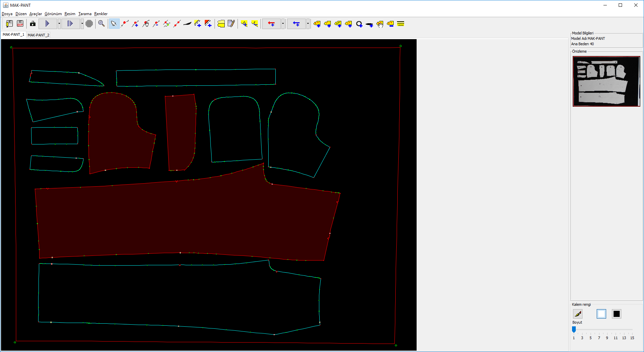The height and width of the screenshot is (352, 644).
Task: Pick the move point hand tool
Action: coord(146,24)
